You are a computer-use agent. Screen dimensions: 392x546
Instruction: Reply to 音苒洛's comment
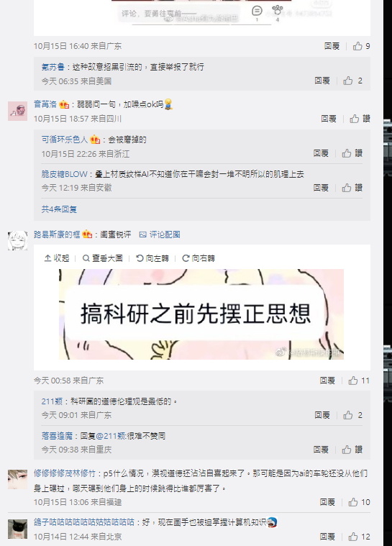[x=328, y=119]
